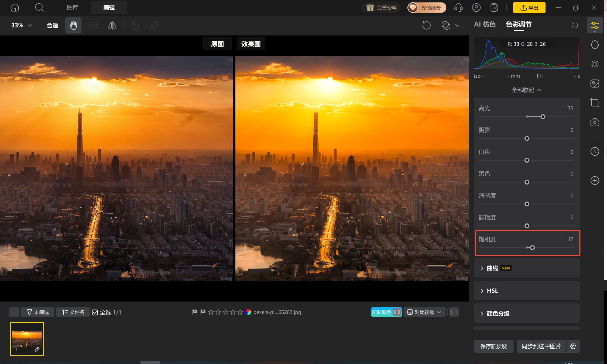Image resolution: width=607 pixels, height=364 pixels.
Task: Open the crop tool in sidebar
Action: (x=595, y=103)
